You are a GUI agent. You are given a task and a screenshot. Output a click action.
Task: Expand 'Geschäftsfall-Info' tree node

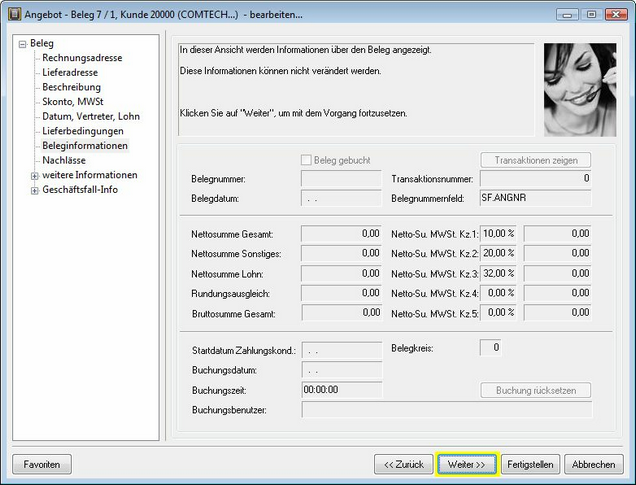[x=35, y=189]
